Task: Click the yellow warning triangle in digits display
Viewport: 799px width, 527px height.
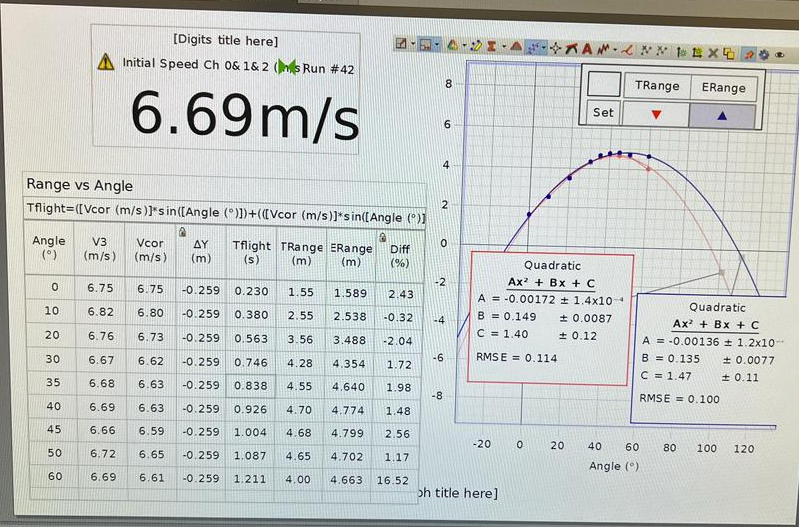Action: (x=105, y=62)
